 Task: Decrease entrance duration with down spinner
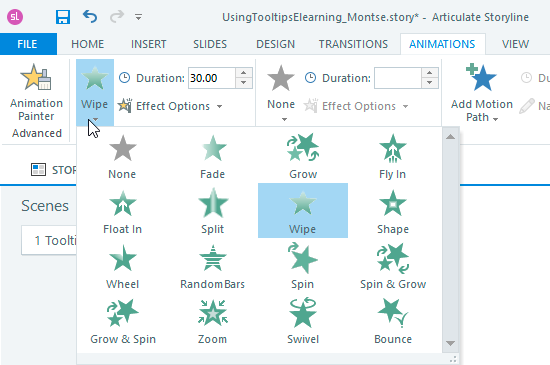(x=244, y=83)
